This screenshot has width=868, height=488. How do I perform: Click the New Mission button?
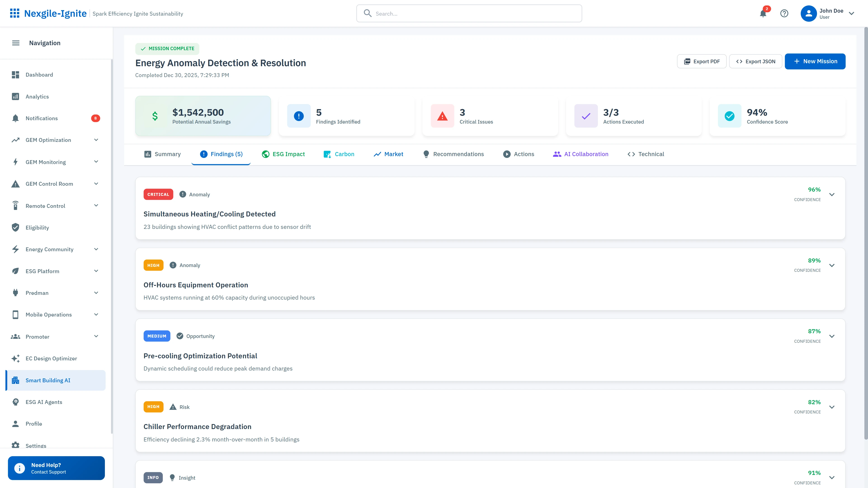click(x=815, y=61)
